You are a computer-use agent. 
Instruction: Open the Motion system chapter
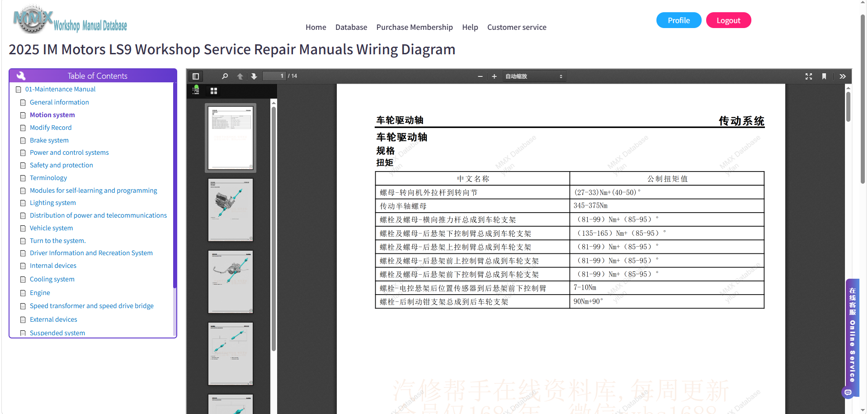click(52, 115)
